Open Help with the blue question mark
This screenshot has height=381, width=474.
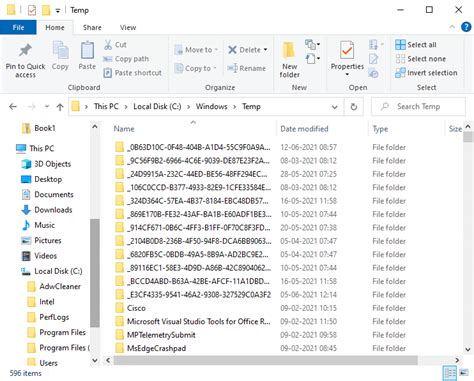coord(466,27)
